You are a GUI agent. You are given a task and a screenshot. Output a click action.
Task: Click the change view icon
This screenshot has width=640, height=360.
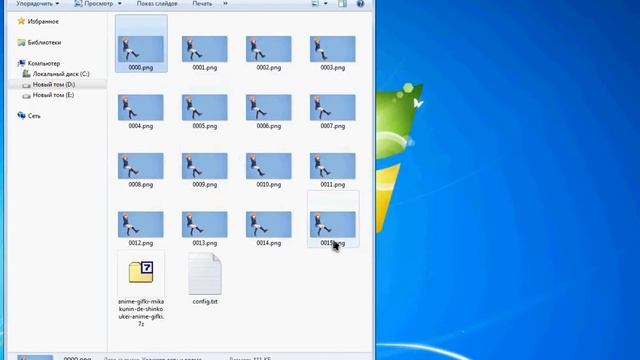tap(315, 4)
